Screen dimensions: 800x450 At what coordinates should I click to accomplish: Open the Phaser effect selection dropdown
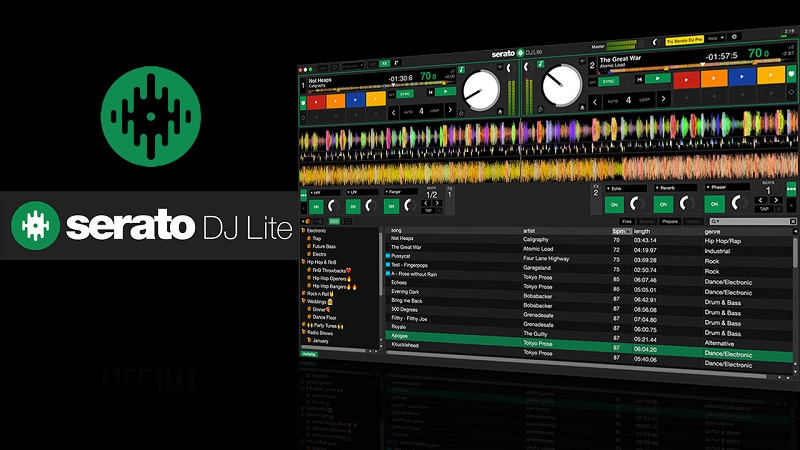pyautogui.click(x=727, y=187)
